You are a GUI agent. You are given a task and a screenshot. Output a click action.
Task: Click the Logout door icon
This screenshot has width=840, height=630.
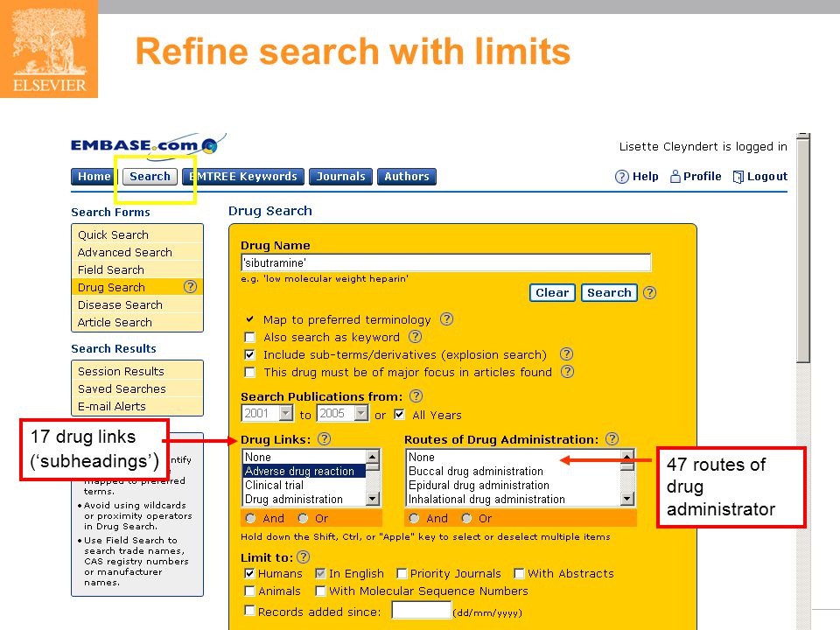pos(738,177)
